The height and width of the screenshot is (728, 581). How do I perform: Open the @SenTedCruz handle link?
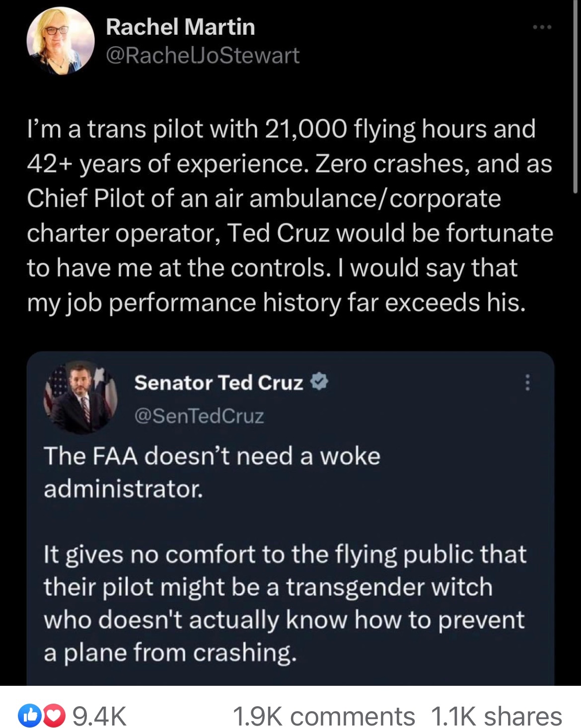click(x=199, y=416)
